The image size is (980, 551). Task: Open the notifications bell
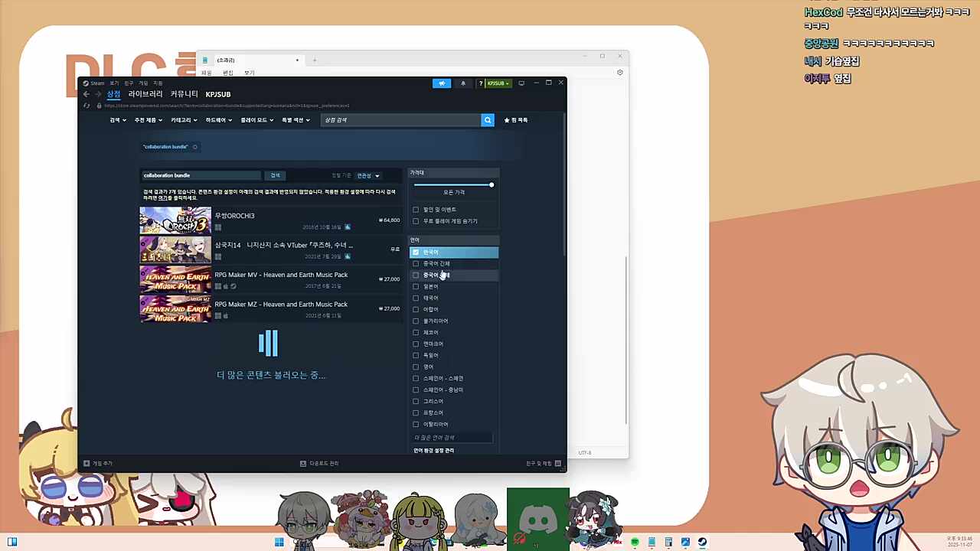(462, 83)
